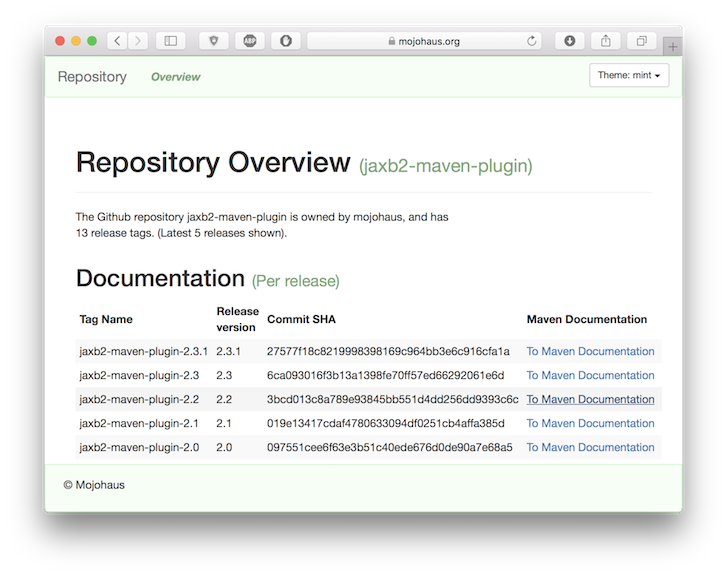Viewport: 727px width, 576px height.
Task: Go back using the Safari back arrow
Action: pos(117,41)
